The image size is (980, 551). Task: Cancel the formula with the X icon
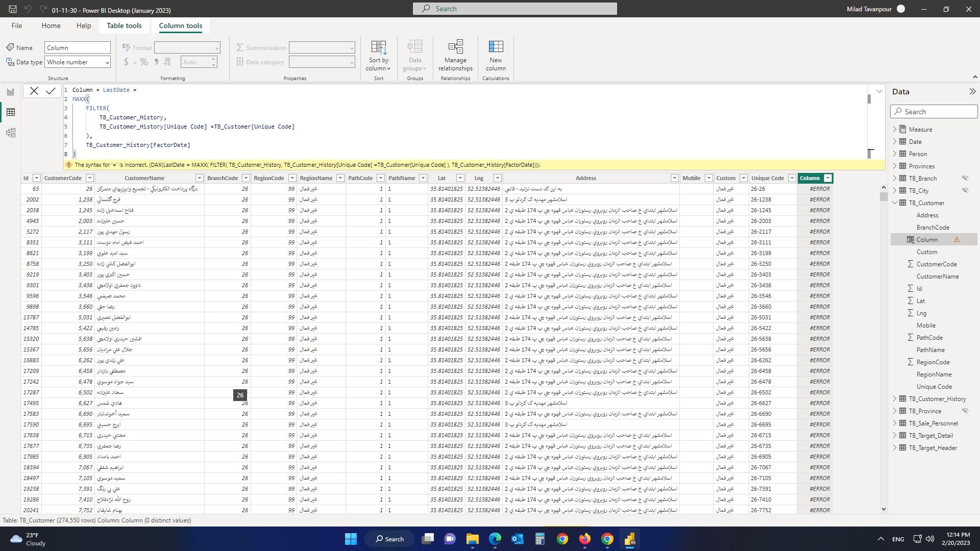coord(34,91)
